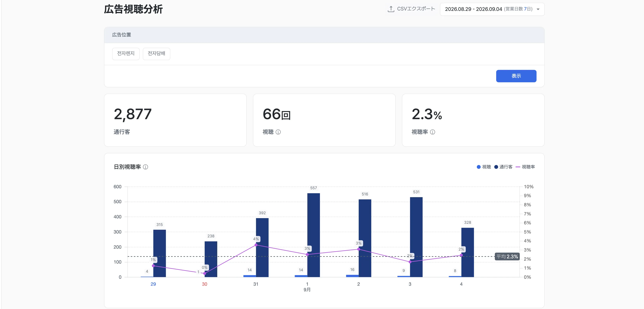Toggle 視聴率 line in chart legend
This screenshot has height=309, width=644.
525,167
